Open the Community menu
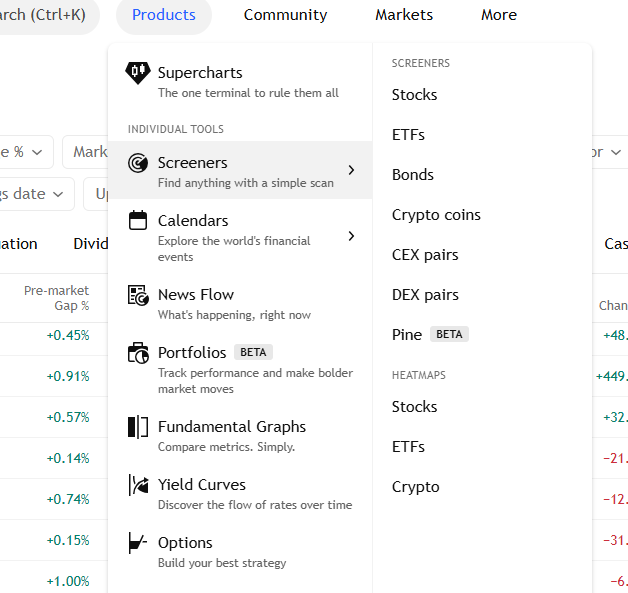 [x=286, y=15]
